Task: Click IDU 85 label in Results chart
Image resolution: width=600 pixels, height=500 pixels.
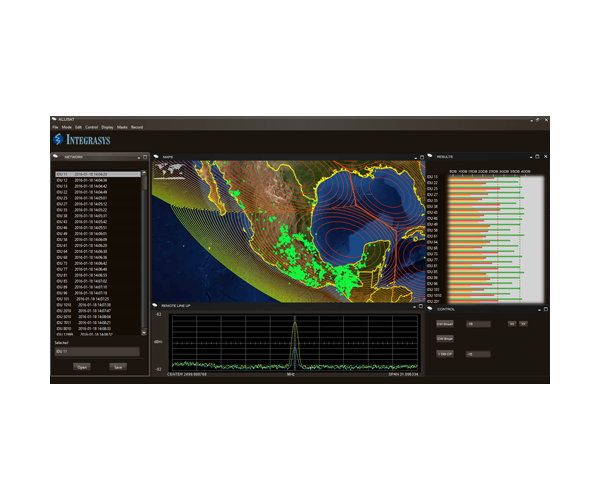Action: [x=432, y=272]
